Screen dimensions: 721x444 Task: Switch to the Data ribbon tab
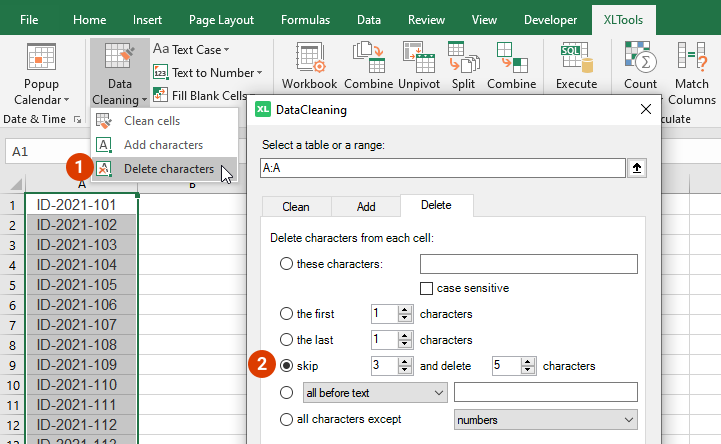369,20
